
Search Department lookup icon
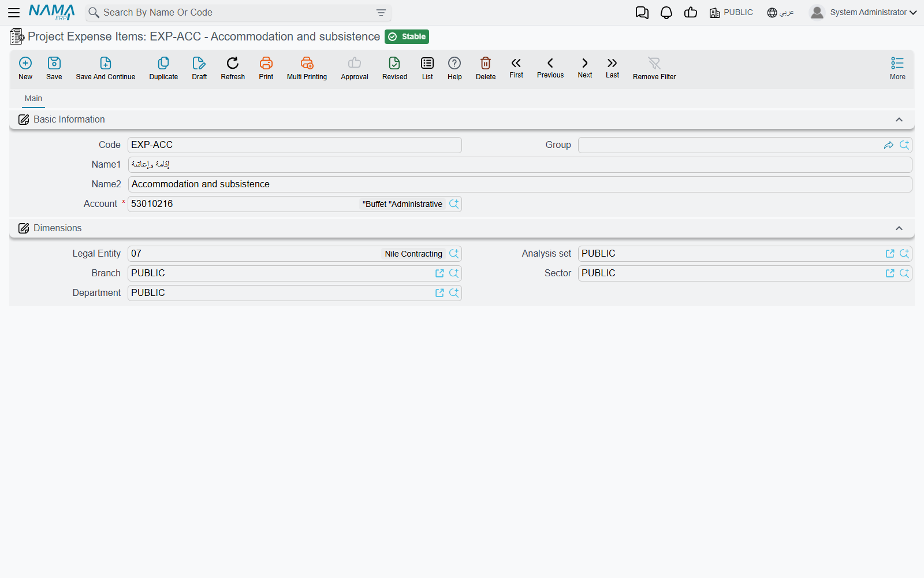pyautogui.click(x=454, y=293)
